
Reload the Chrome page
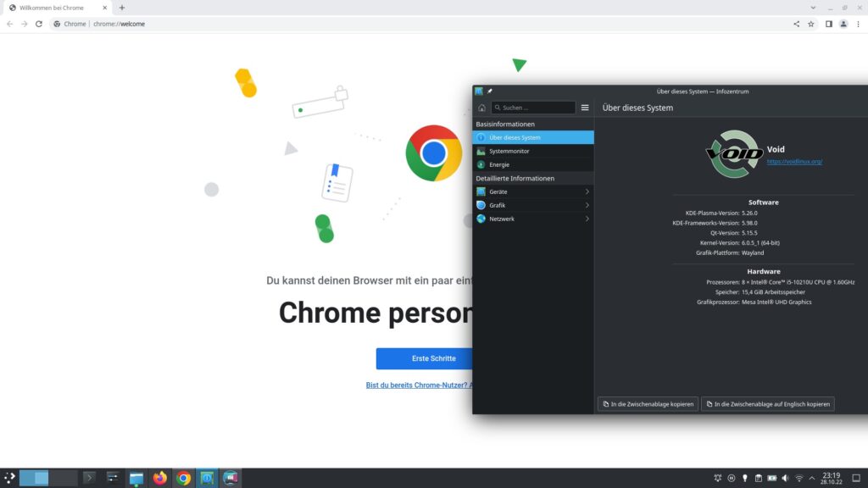[39, 24]
